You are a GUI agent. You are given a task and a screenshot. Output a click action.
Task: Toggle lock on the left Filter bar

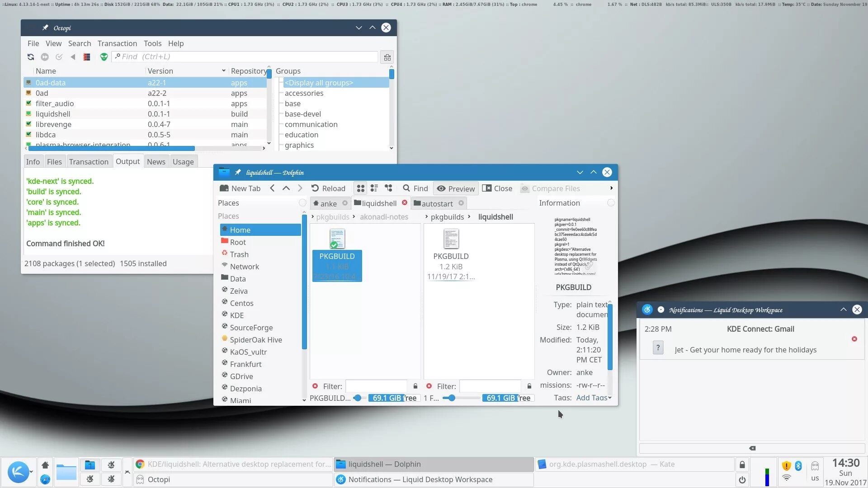point(415,386)
